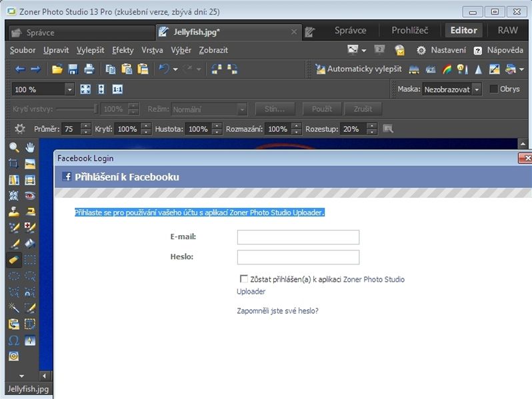The height and width of the screenshot is (399, 532).
Task: Choose the red-eye removal tool
Action: tap(30, 196)
